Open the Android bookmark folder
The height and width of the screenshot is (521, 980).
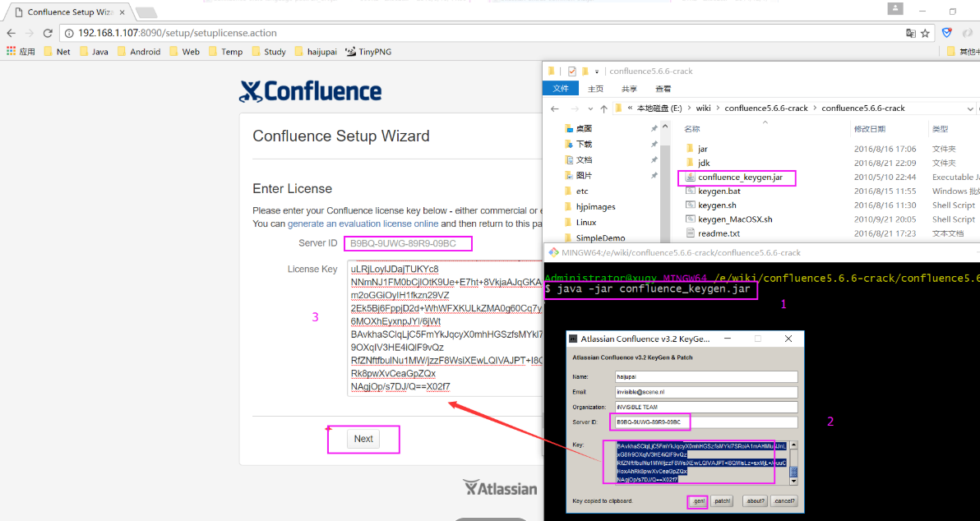click(139, 52)
